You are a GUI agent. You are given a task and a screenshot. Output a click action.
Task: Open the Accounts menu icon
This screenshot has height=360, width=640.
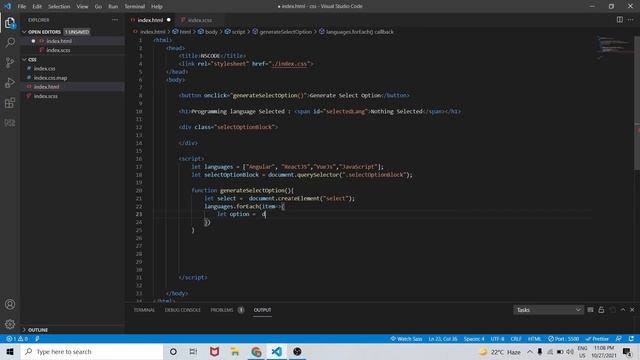[x=10, y=304]
